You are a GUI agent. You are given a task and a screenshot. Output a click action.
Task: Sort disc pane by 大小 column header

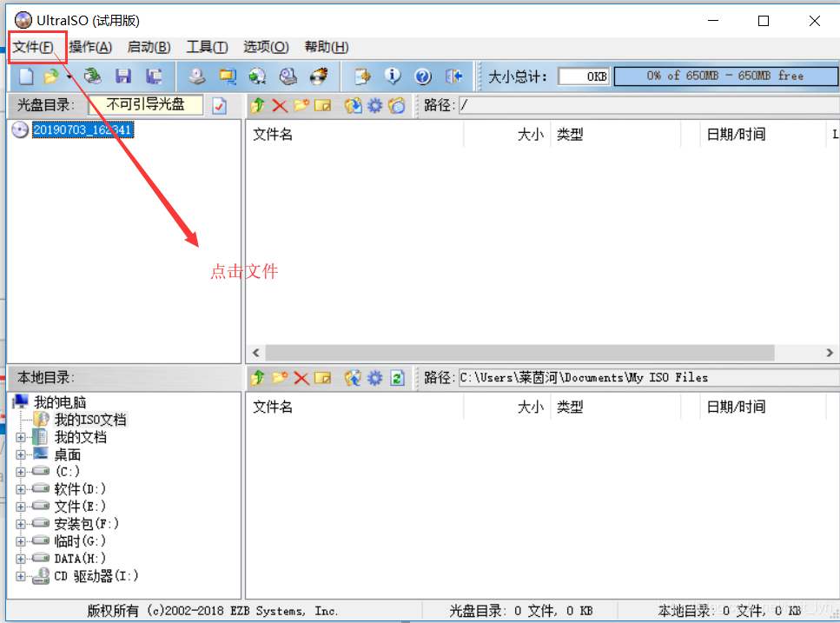(506, 134)
